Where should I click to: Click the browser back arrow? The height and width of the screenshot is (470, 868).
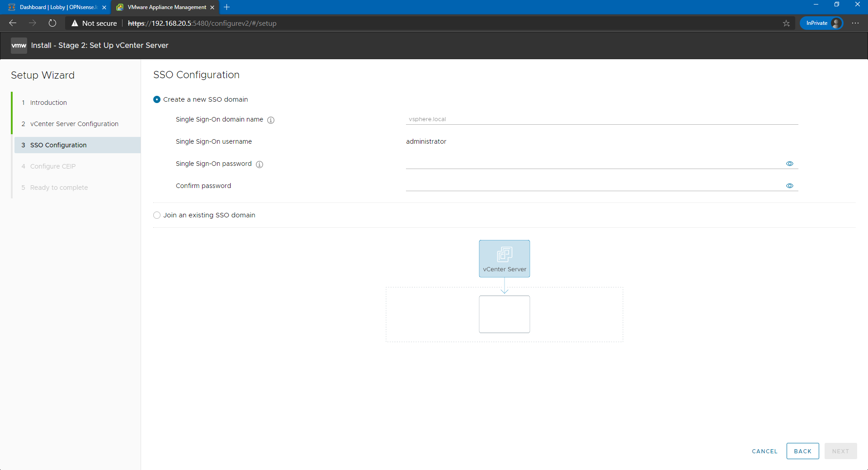(x=13, y=23)
